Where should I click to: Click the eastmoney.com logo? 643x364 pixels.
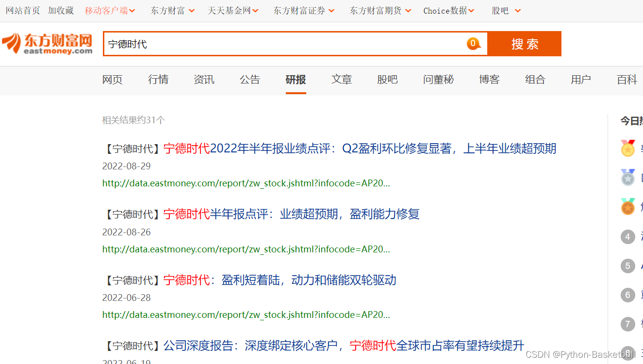click(x=47, y=44)
